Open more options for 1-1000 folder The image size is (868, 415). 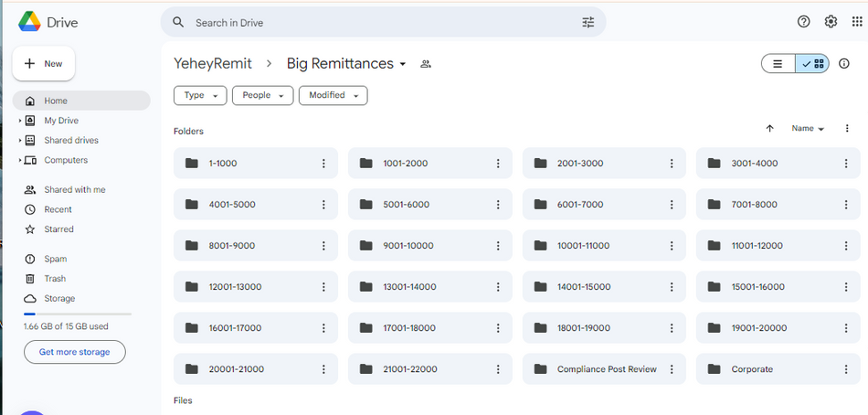tap(323, 164)
